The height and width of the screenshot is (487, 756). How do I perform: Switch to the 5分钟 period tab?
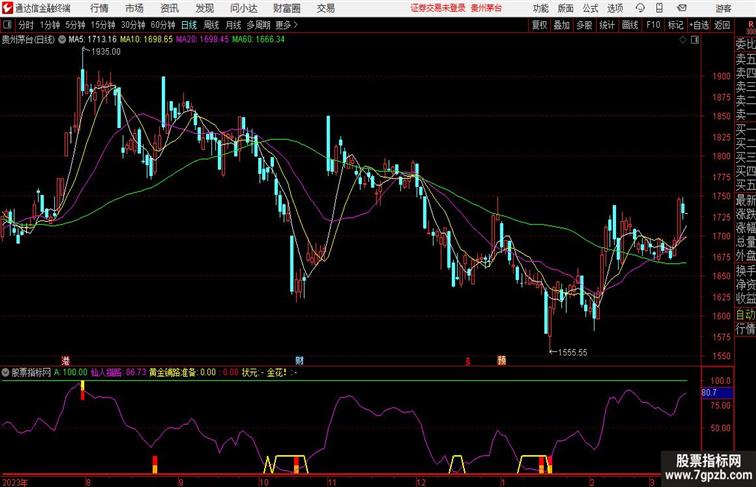click(75, 25)
